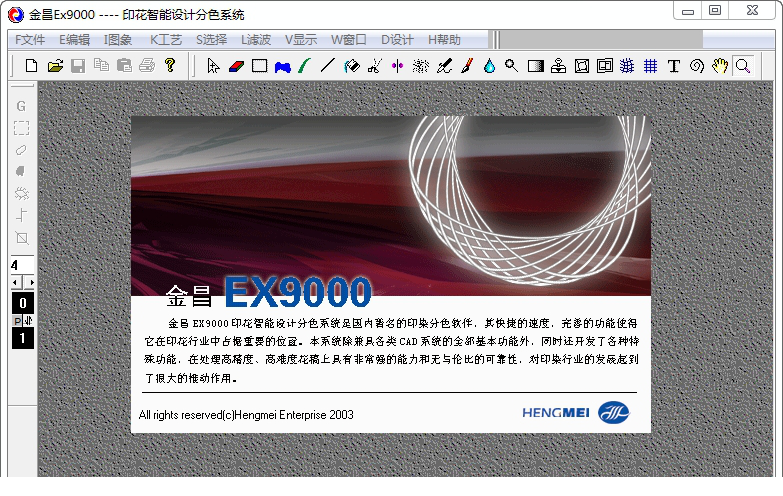
Task: Open the F文件 menu
Action: (30, 39)
